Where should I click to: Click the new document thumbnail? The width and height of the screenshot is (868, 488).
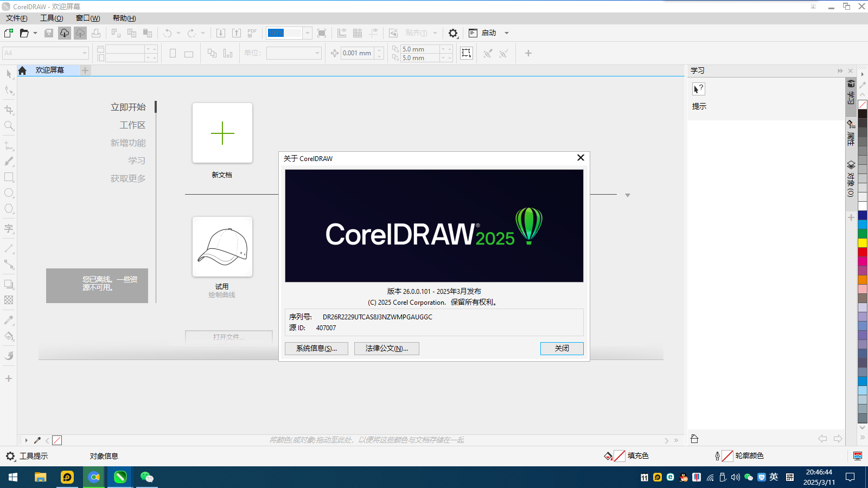tap(222, 133)
